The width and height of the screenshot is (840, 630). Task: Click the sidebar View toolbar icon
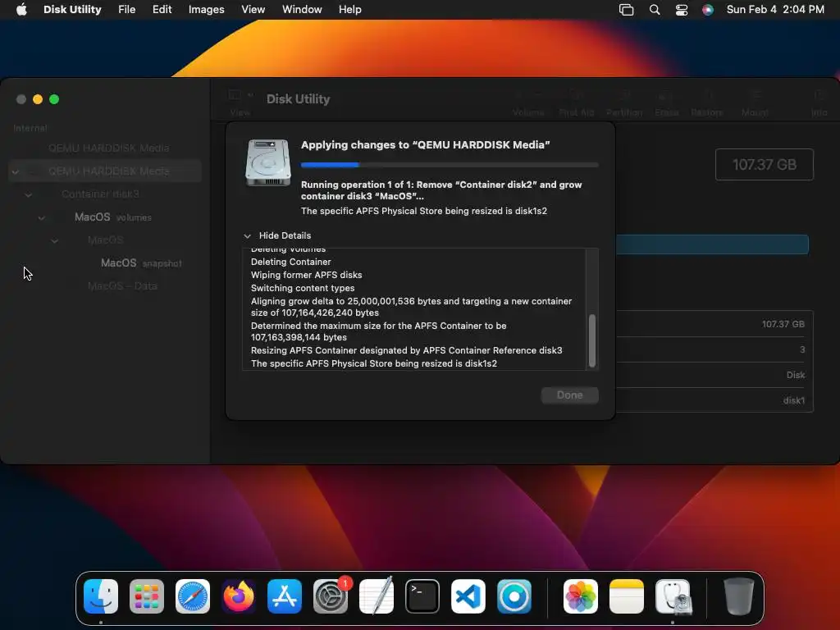(x=235, y=95)
